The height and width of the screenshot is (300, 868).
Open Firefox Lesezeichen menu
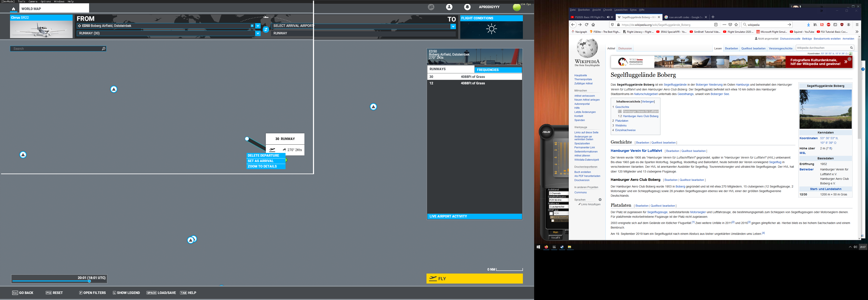coord(621,10)
